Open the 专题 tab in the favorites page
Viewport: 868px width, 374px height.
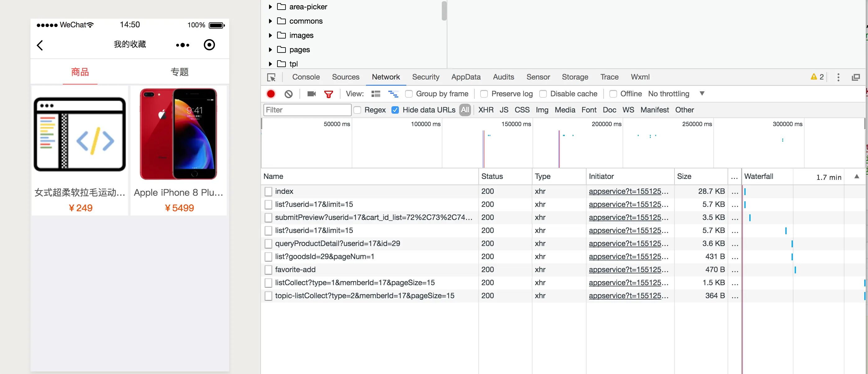179,72
